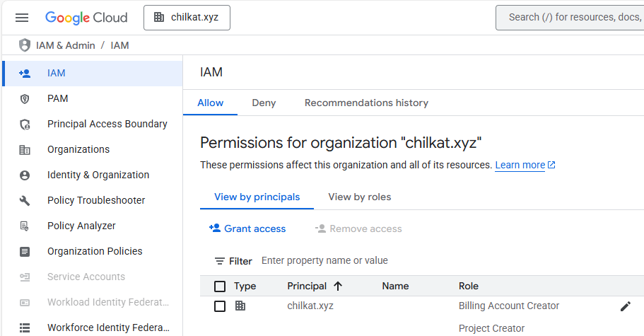Click the Remove access button

click(358, 228)
